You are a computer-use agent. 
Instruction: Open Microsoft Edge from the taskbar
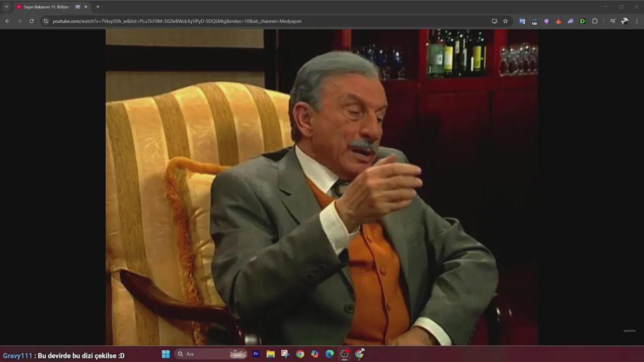(330, 354)
